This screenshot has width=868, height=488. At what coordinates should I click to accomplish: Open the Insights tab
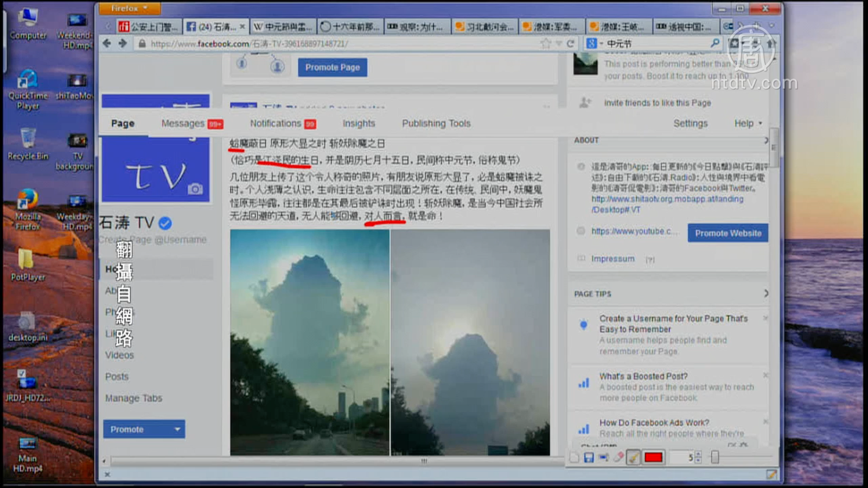coord(359,124)
